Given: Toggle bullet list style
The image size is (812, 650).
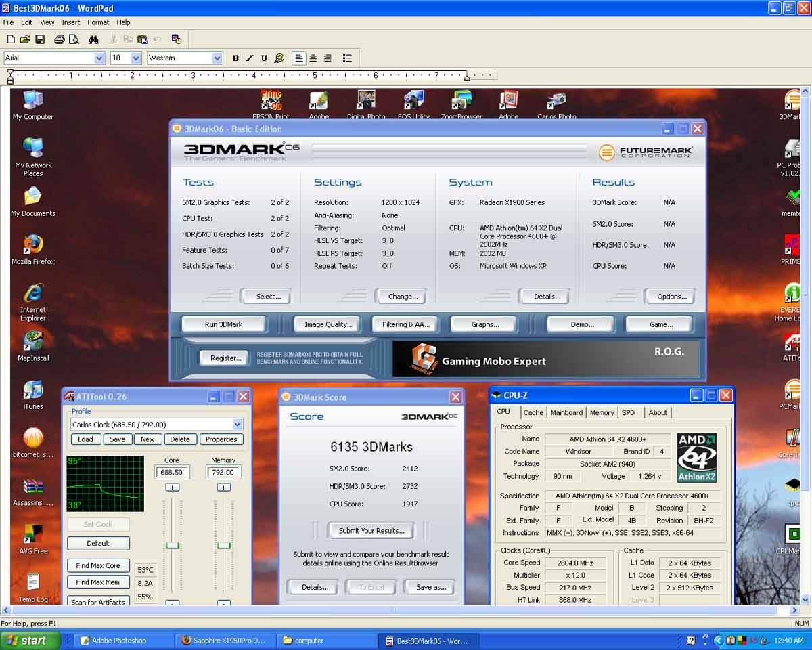Looking at the screenshot, I should [x=347, y=58].
